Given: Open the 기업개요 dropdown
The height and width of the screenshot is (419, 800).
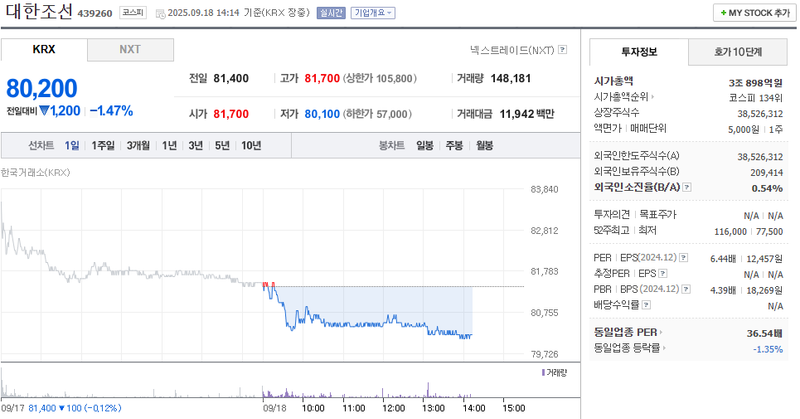Looking at the screenshot, I should pos(373,13).
